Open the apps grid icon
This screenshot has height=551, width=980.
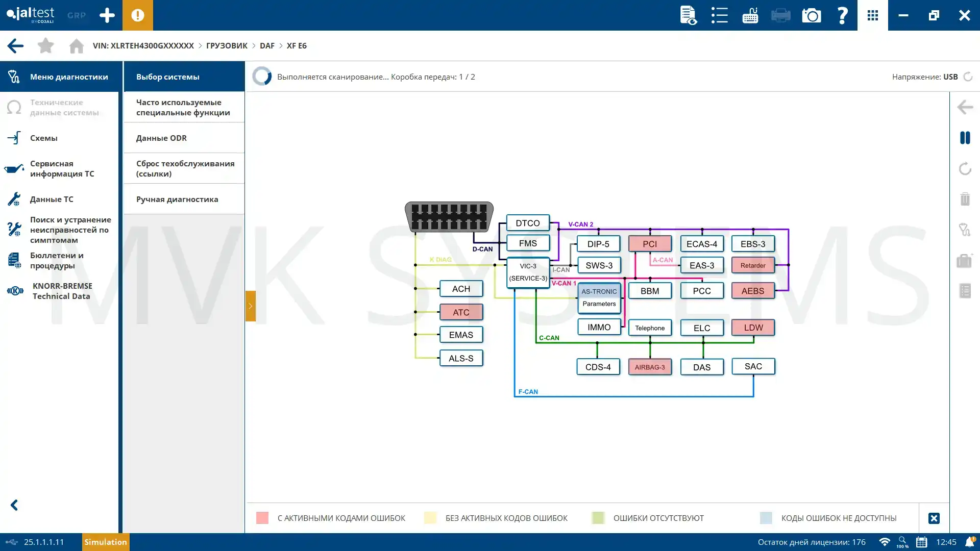873,15
